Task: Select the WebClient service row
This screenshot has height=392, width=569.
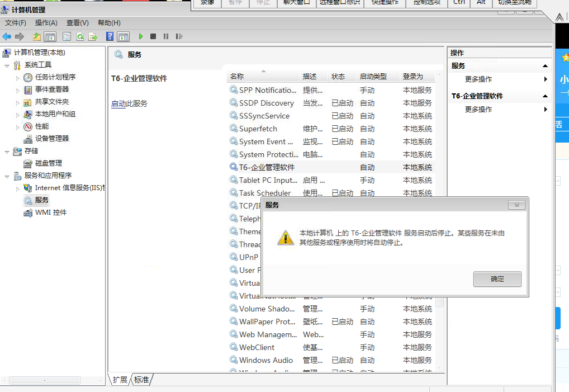Action: 331,347
